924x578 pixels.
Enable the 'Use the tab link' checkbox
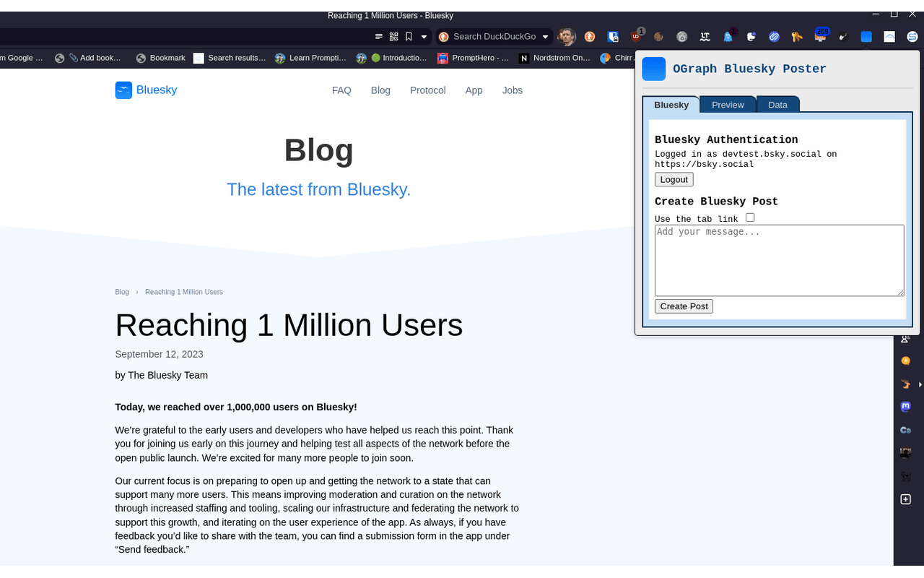[x=750, y=217]
